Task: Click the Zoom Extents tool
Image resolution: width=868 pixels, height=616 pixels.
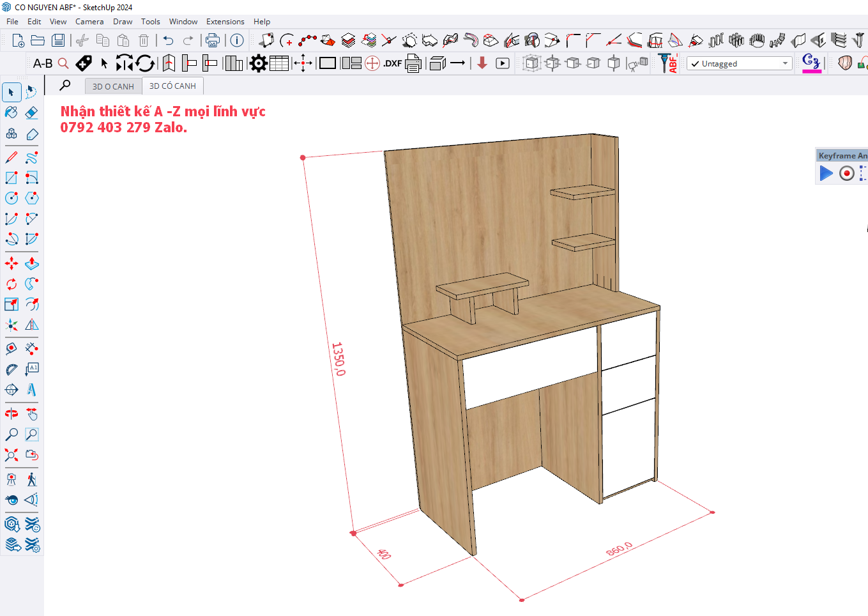Action: (11, 455)
